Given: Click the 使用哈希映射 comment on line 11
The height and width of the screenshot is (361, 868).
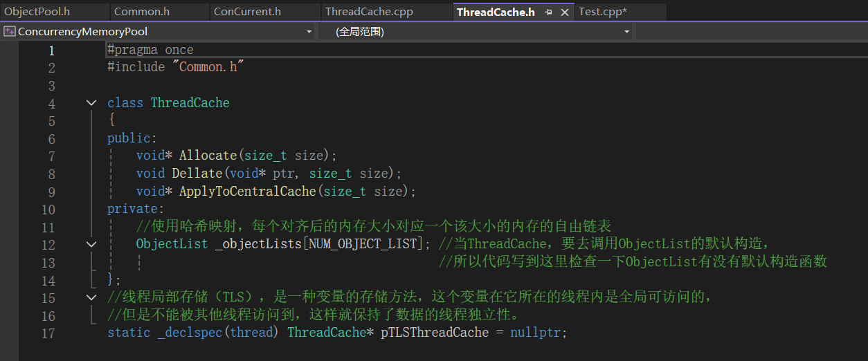Looking at the screenshot, I should point(374,227).
